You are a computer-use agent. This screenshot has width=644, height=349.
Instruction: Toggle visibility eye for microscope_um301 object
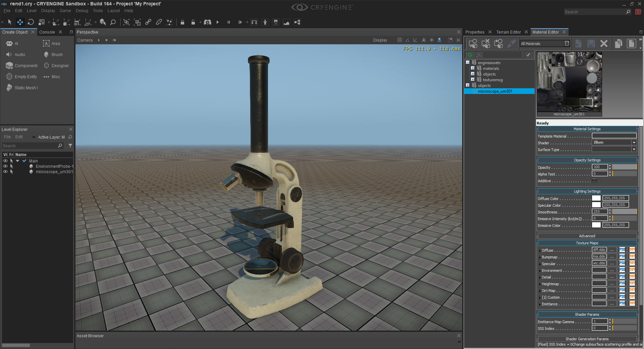point(5,171)
